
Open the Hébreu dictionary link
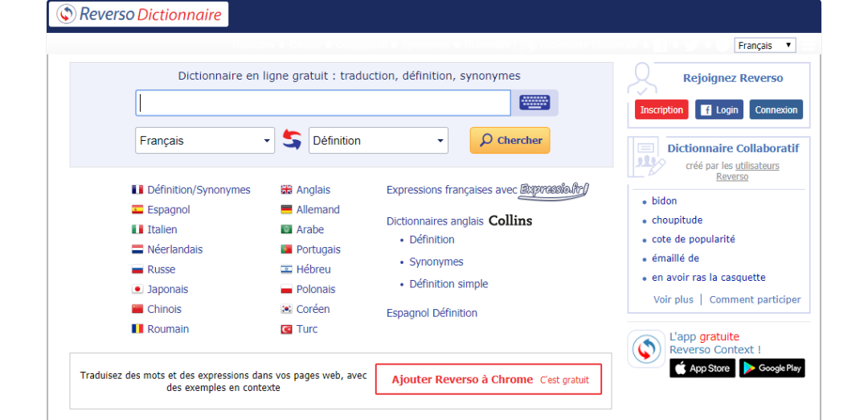click(313, 270)
